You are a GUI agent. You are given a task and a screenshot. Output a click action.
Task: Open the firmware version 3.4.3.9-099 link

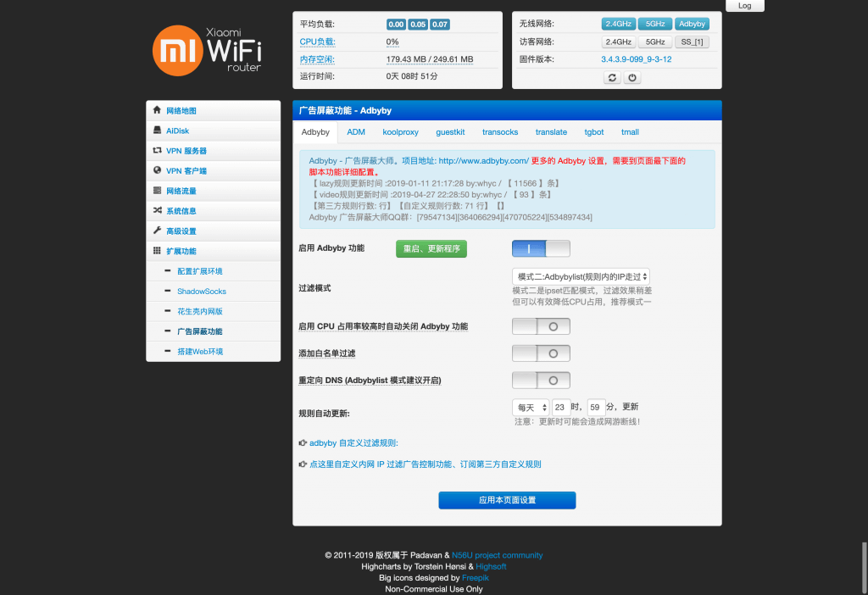click(636, 59)
